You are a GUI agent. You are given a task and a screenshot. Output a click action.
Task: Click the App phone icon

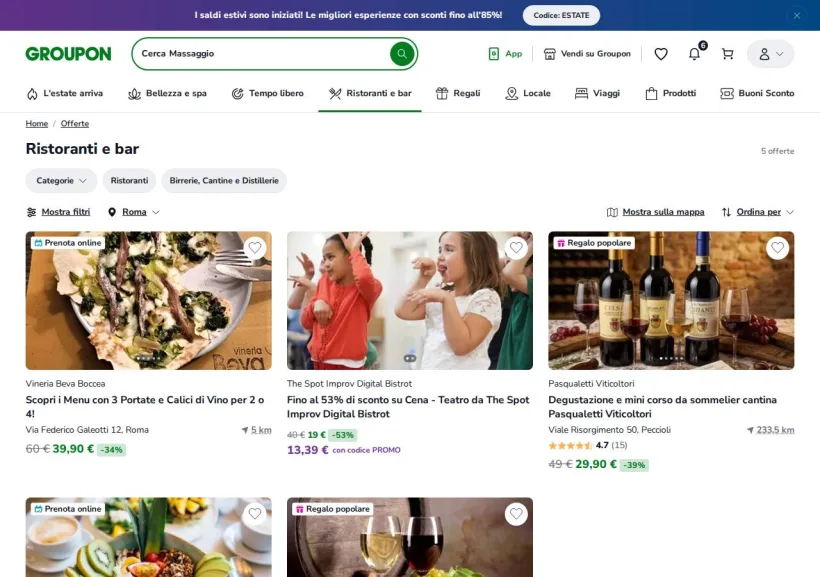pos(493,54)
